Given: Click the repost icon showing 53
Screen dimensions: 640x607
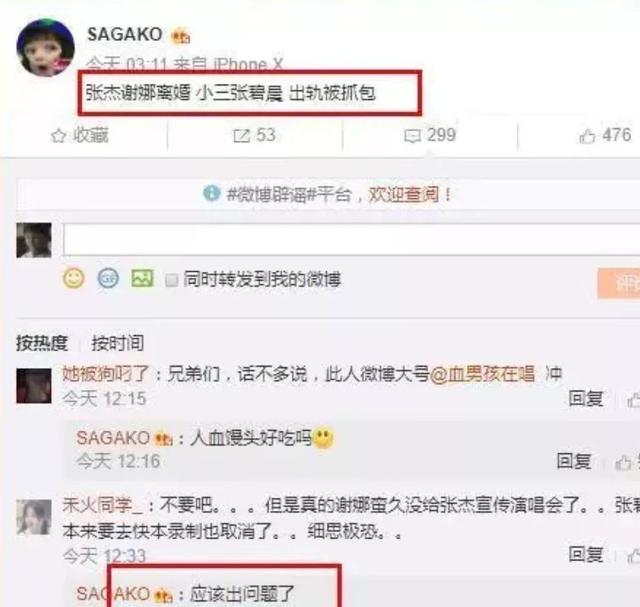Looking at the screenshot, I should (242, 136).
